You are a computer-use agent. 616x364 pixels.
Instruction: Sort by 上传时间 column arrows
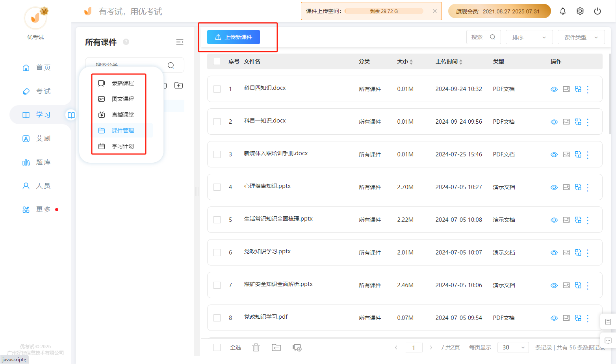[461, 62]
